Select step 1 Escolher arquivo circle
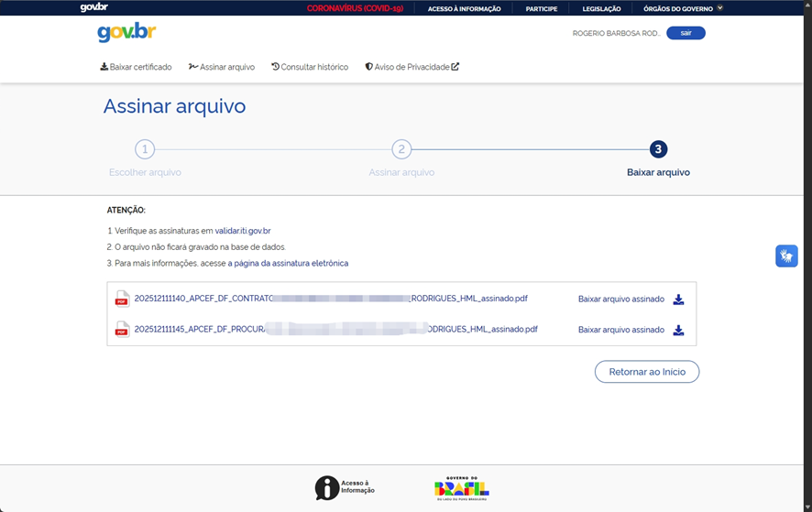Screen dimensions: 812x512 [x=145, y=149]
